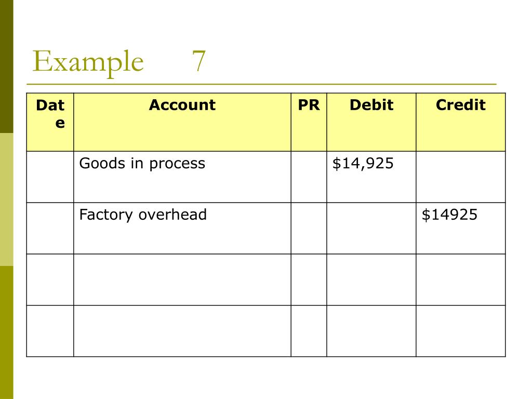The height and width of the screenshot is (399, 532).
Task: Click the dark olive sidebar stripe at top
Action: [x=6, y=66]
